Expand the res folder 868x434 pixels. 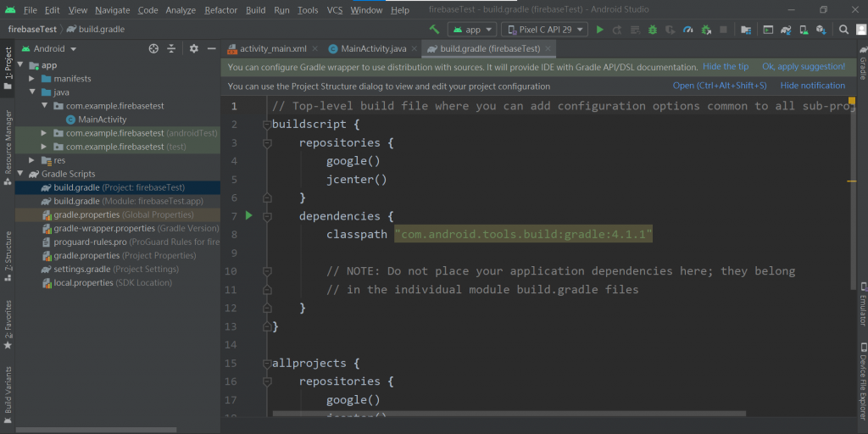click(32, 160)
